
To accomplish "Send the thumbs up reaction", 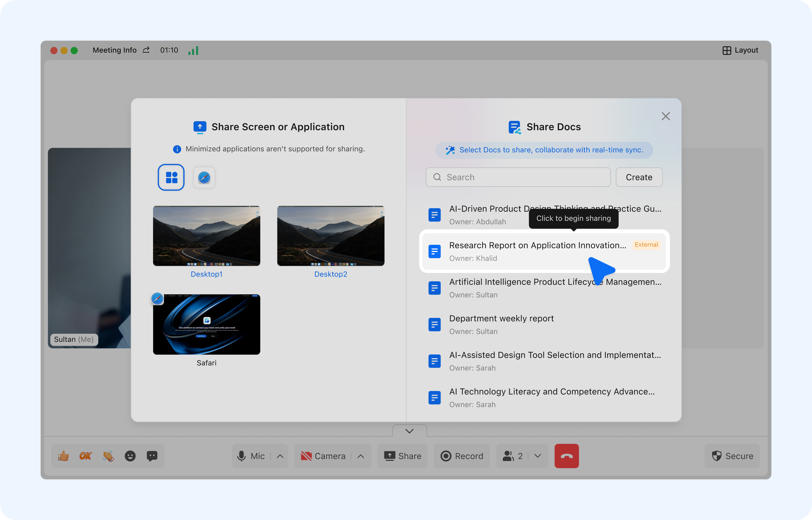I will [63, 456].
